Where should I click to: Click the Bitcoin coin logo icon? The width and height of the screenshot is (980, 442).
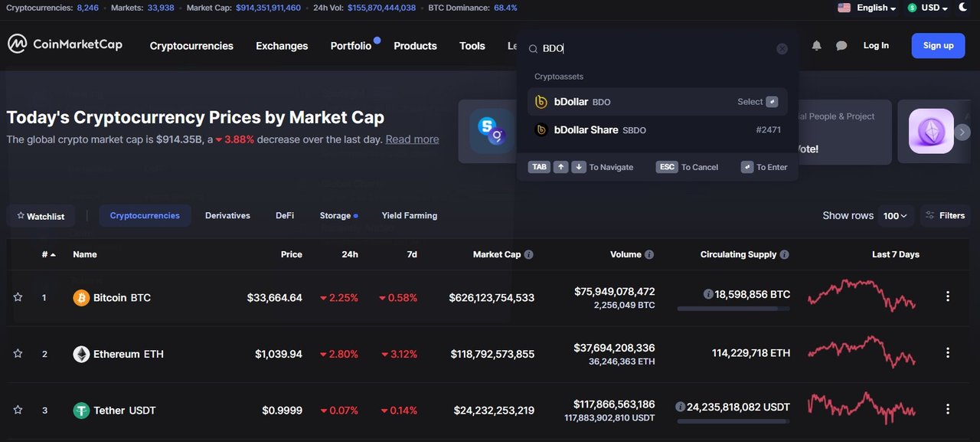coord(81,297)
